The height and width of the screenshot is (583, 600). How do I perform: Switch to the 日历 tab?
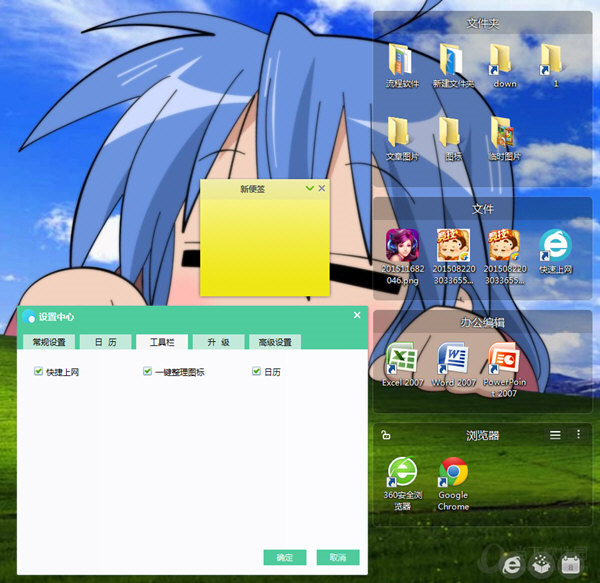pos(105,342)
